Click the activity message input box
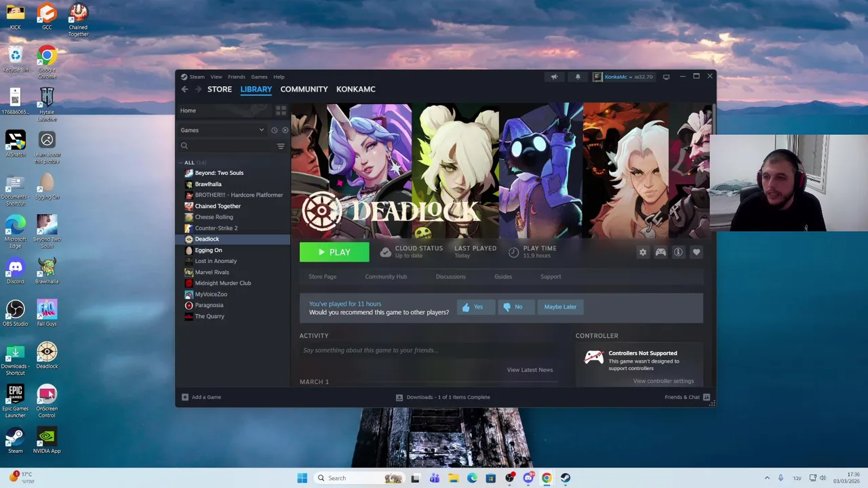Image resolution: width=868 pixels, height=488 pixels. click(x=429, y=350)
